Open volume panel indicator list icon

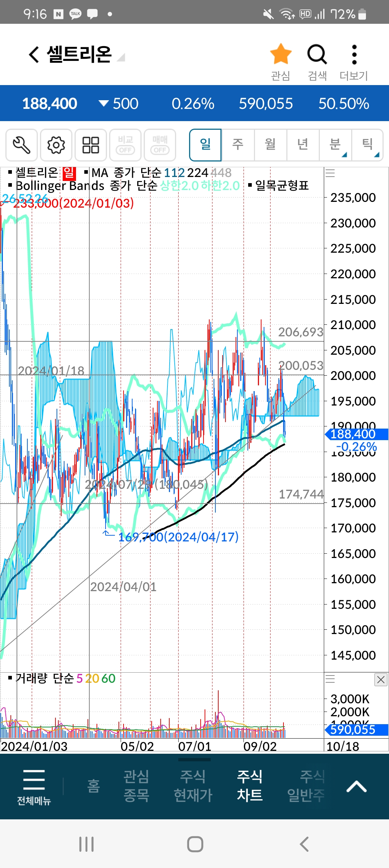pos(330,679)
